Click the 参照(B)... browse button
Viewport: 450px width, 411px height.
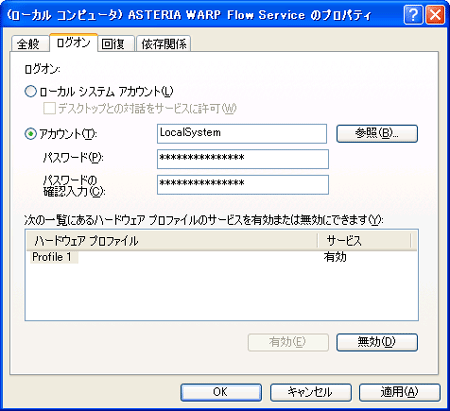pyautogui.click(x=377, y=134)
